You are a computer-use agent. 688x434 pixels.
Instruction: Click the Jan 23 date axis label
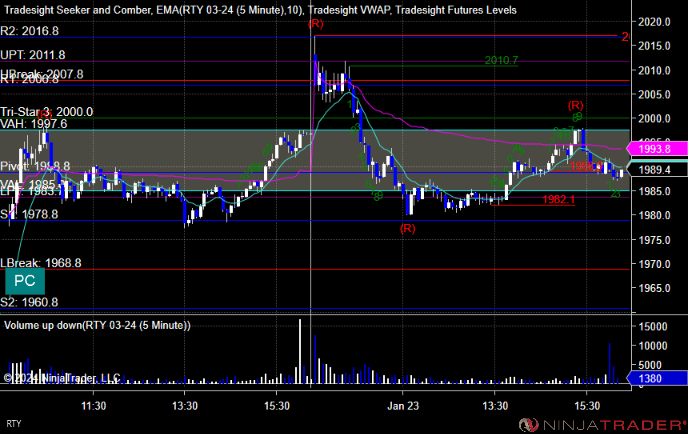click(x=403, y=406)
